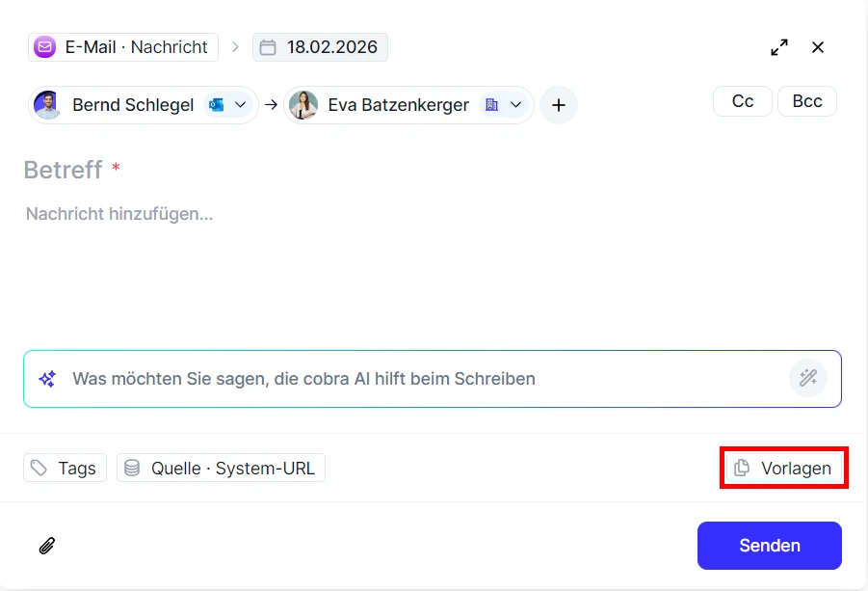The width and height of the screenshot is (868, 591).
Task: Trigger the magic wand AI generation icon
Action: click(x=807, y=378)
